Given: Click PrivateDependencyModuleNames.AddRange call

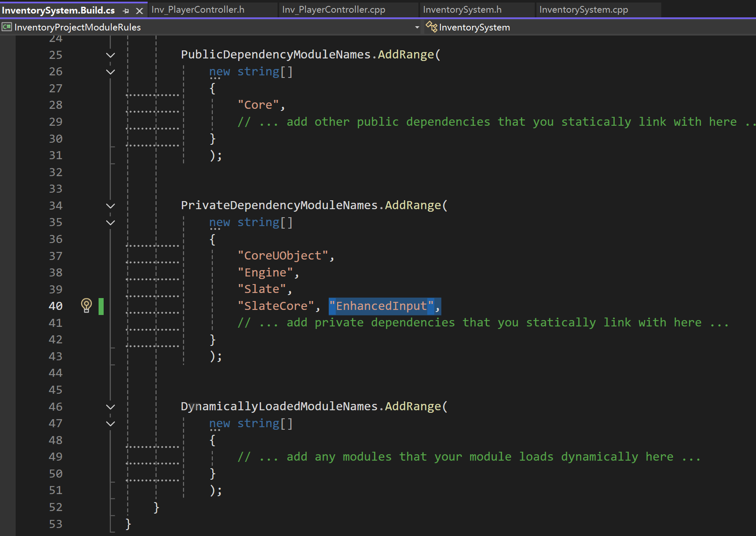Looking at the screenshot, I should (314, 205).
